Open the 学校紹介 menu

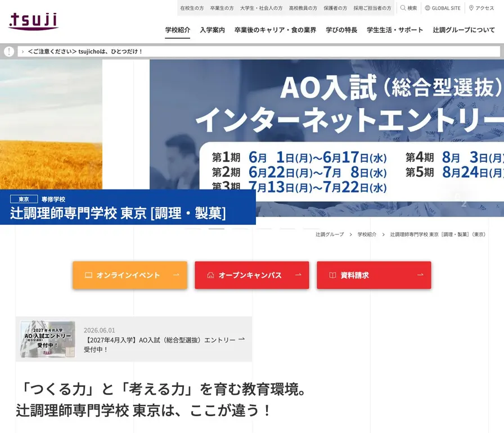point(177,30)
